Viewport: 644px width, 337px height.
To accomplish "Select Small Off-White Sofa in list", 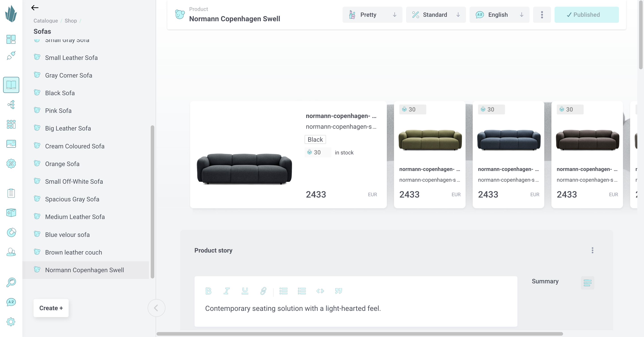I will [86, 182].
